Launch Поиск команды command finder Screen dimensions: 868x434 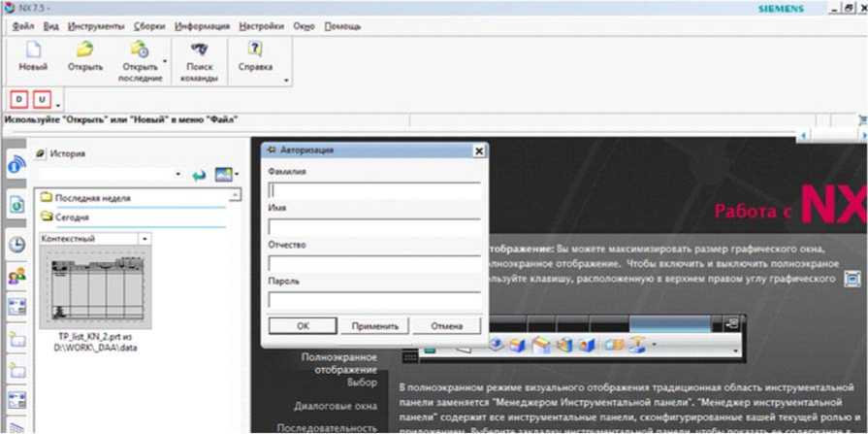click(199, 50)
